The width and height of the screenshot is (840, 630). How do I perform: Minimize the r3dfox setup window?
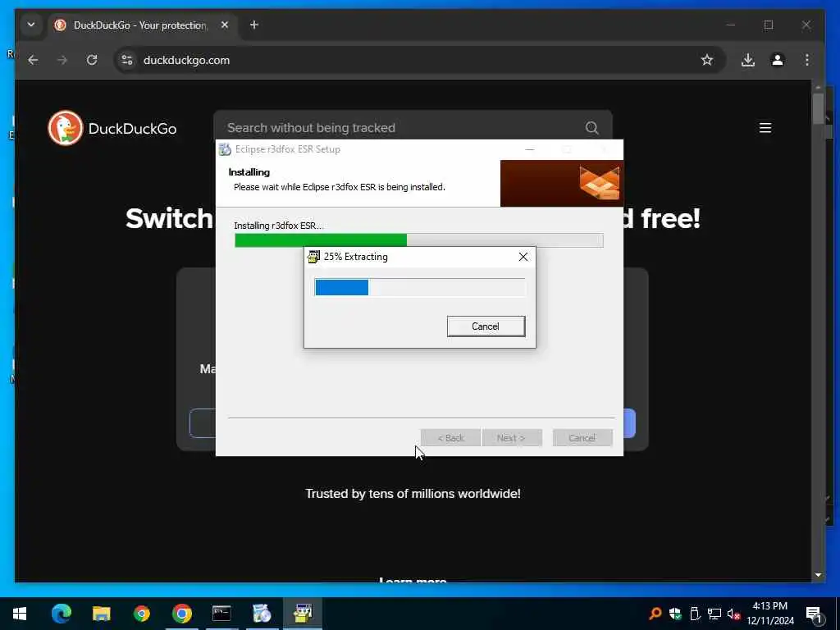point(529,149)
